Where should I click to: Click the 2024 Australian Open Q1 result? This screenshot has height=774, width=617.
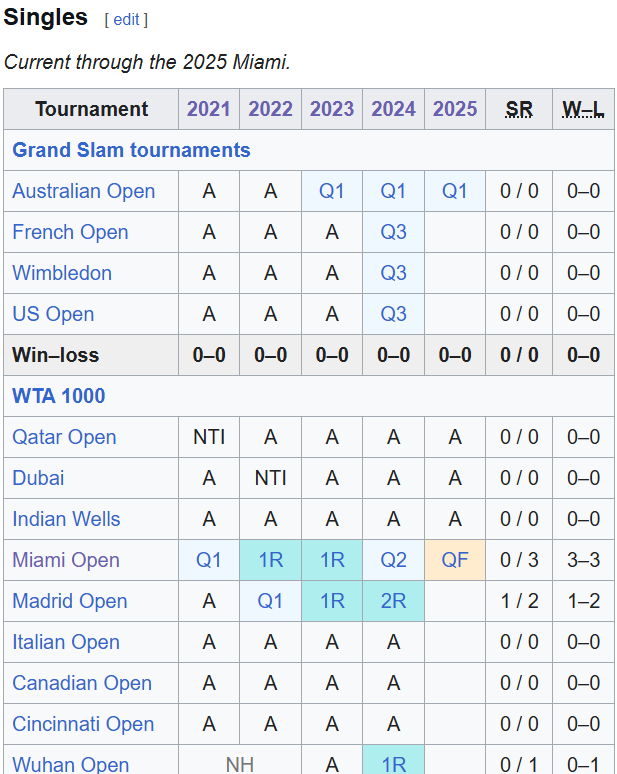pos(394,191)
